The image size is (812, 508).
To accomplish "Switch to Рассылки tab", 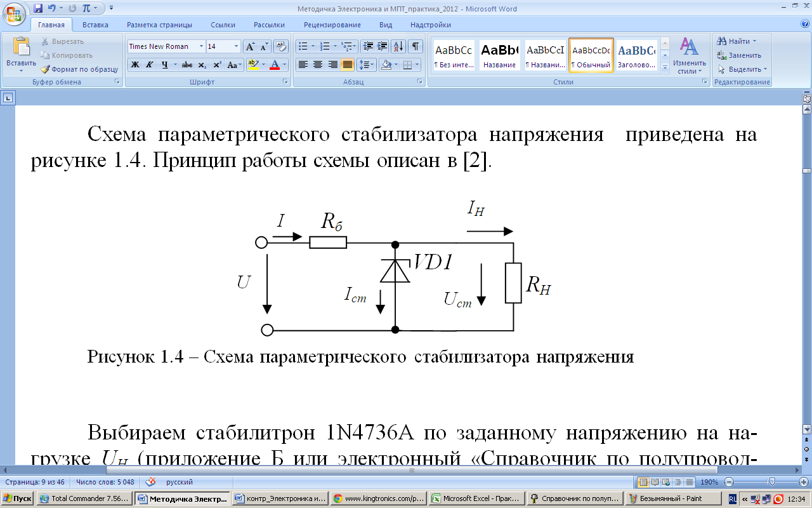I will 269,25.
